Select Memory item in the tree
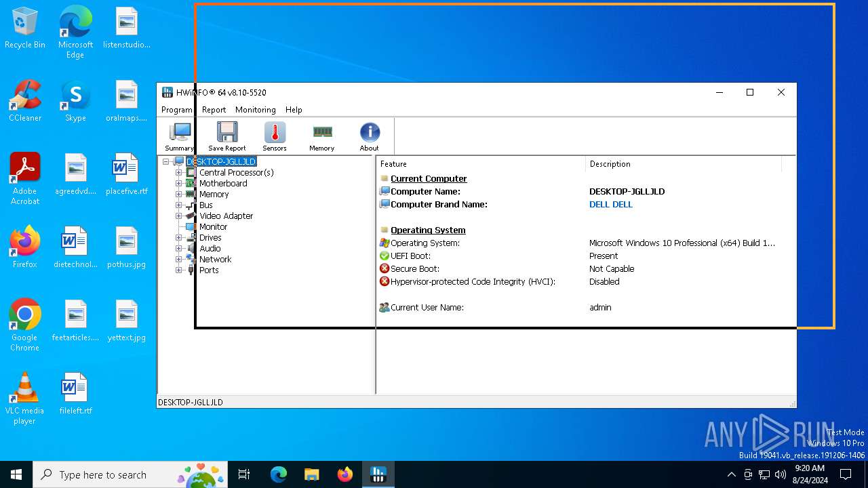This screenshot has width=868, height=488. pos(214,195)
